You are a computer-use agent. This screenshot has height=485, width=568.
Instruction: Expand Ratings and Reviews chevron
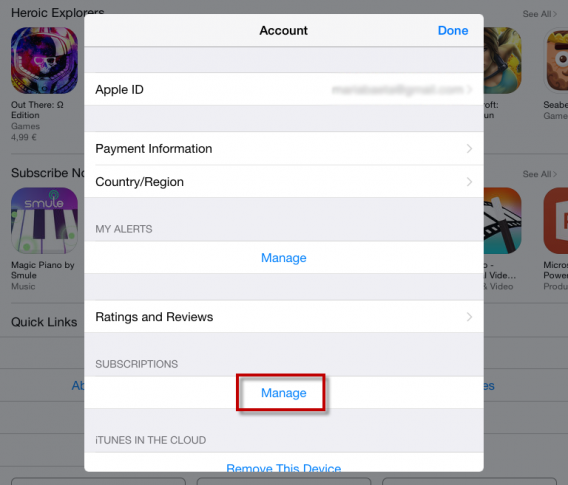click(x=469, y=317)
